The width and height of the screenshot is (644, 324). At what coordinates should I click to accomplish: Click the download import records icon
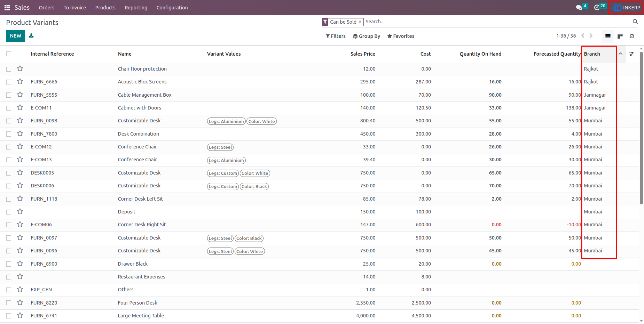point(31,35)
